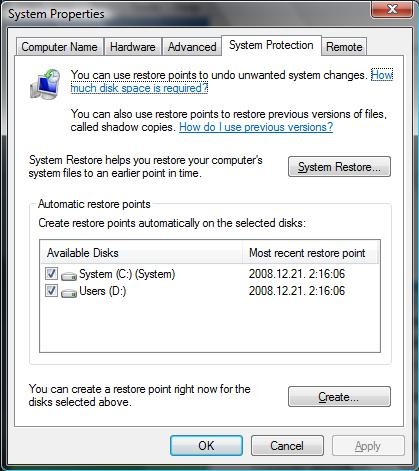Confirm with the OK button

(206, 446)
